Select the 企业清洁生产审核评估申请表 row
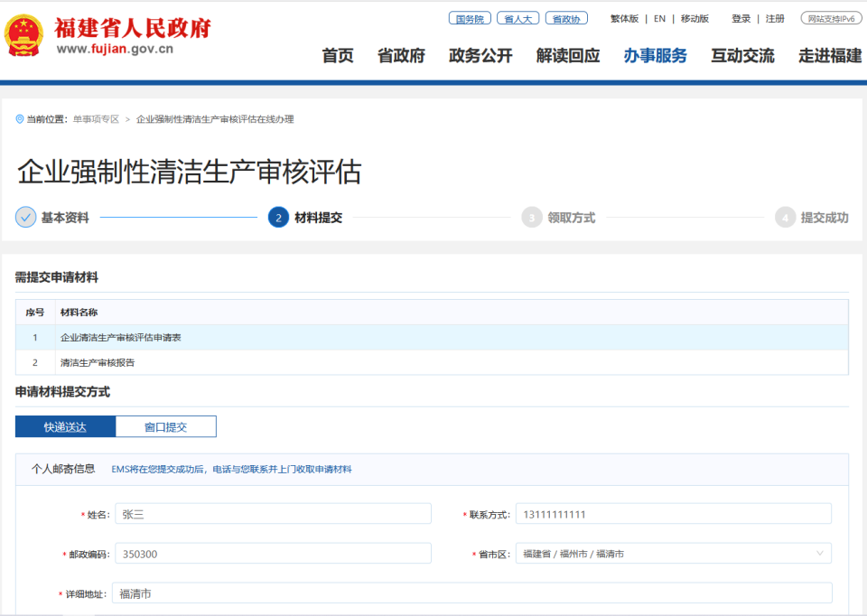 click(432, 337)
